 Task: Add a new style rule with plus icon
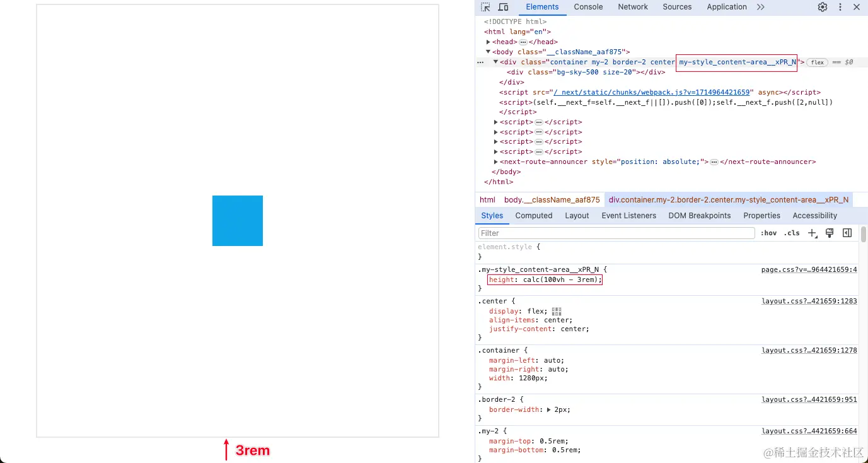tap(813, 233)
